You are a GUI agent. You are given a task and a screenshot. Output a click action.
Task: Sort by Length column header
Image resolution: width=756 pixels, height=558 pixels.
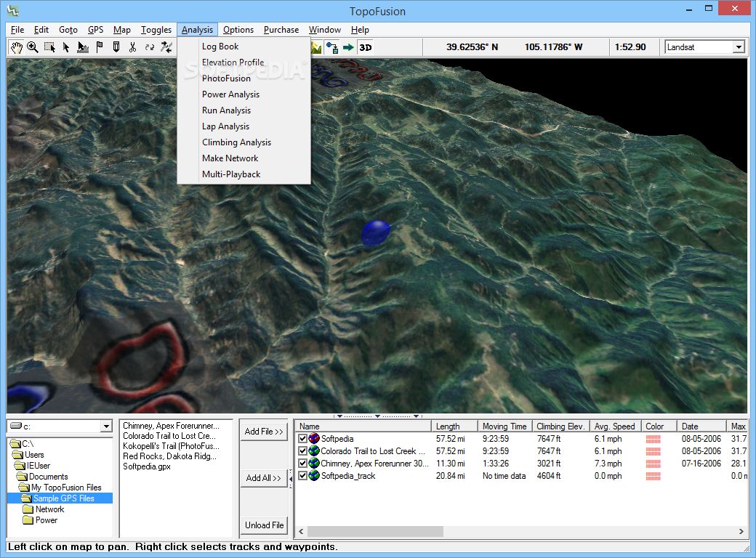(454, 426)
